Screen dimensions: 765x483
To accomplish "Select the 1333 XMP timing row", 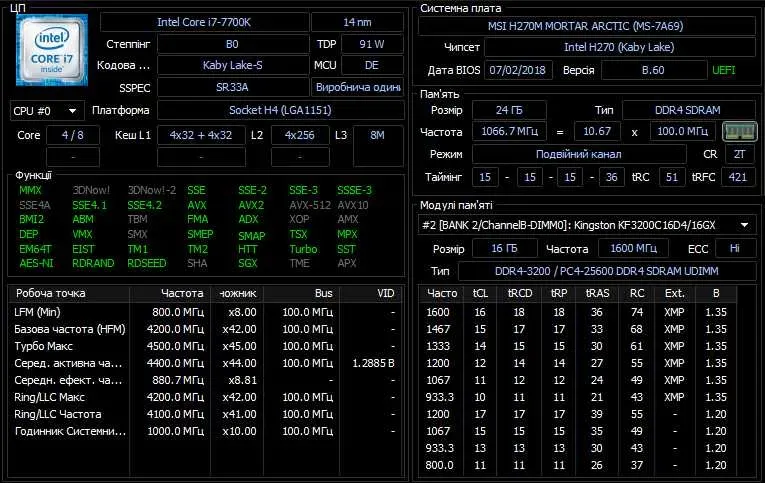I will (x=578, y=346).
